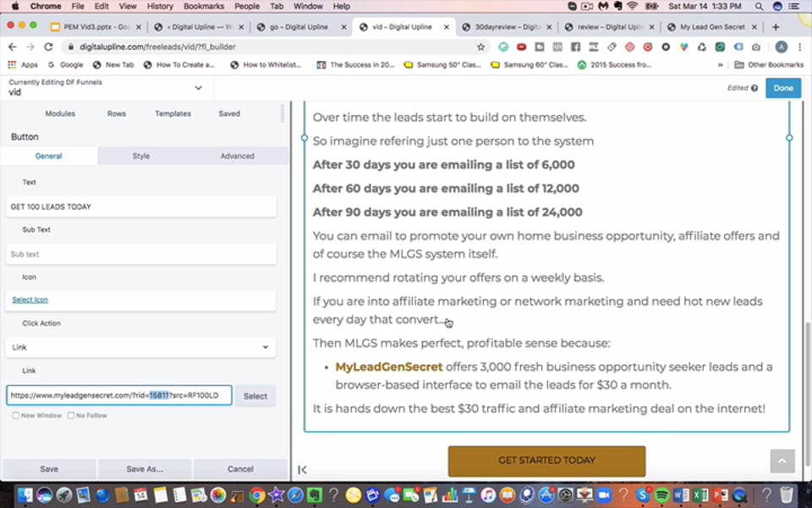Close the vid – Digital Upline tab

point(447,27)
